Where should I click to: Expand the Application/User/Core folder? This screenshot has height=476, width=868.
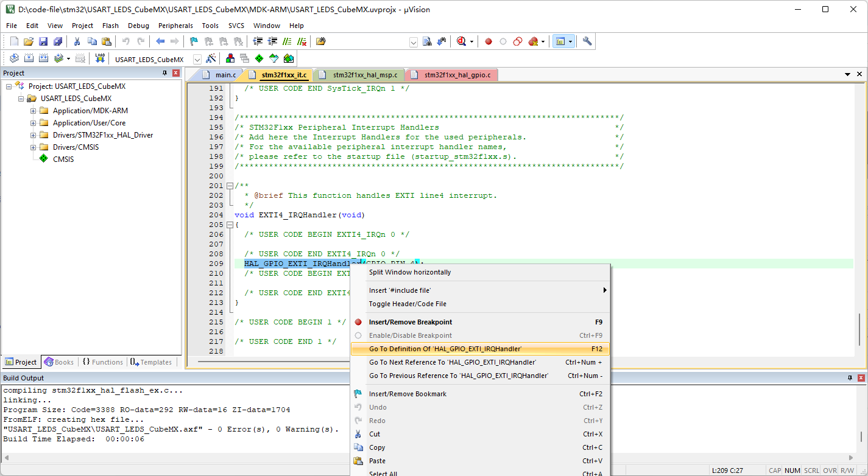click(x=34, y=123)
